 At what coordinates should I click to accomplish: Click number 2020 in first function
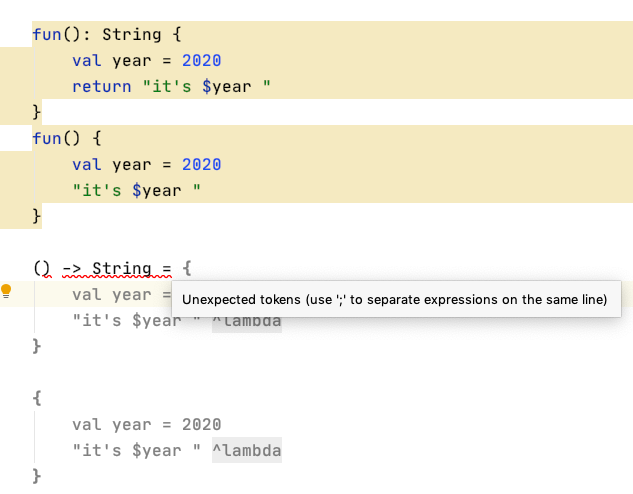tap(201, 60)
